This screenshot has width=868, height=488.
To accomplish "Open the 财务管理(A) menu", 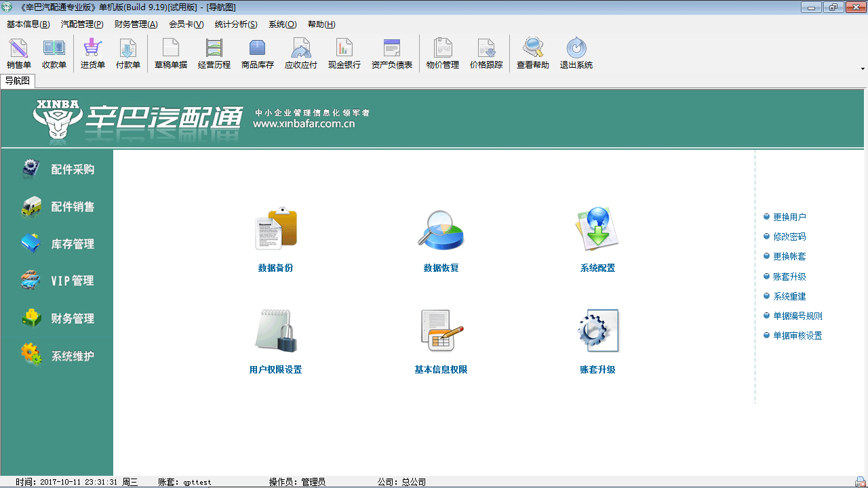I will [136, 24].
